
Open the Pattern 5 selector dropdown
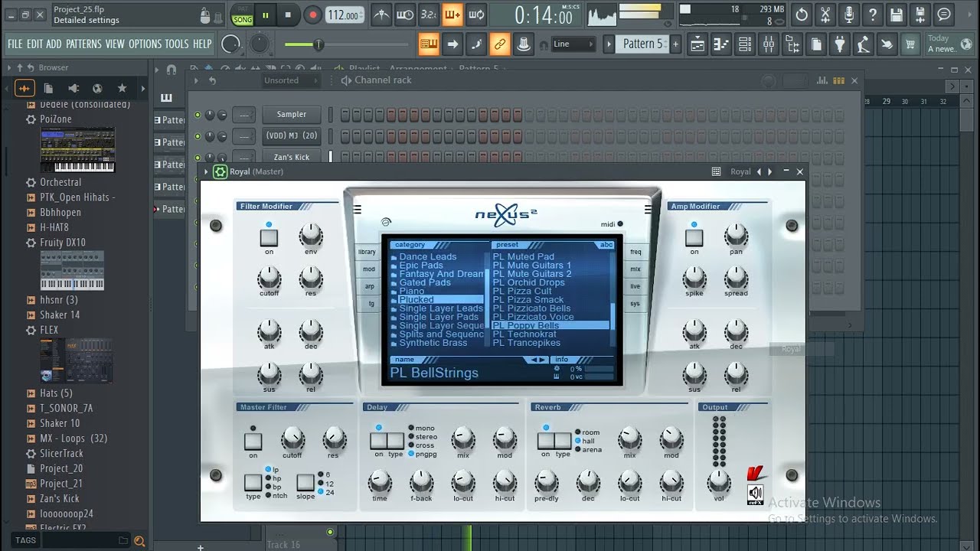pyautogui.click(x=642, y=44)
